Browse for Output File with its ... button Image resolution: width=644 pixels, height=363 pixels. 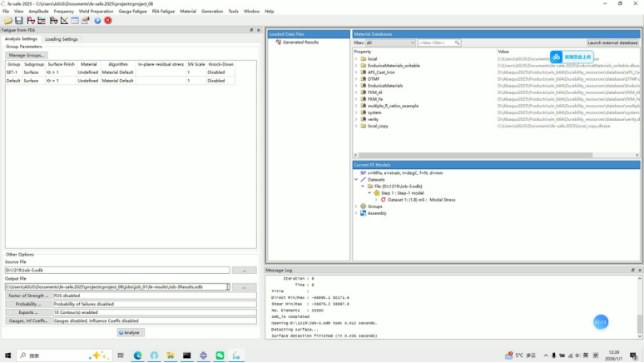245,287
